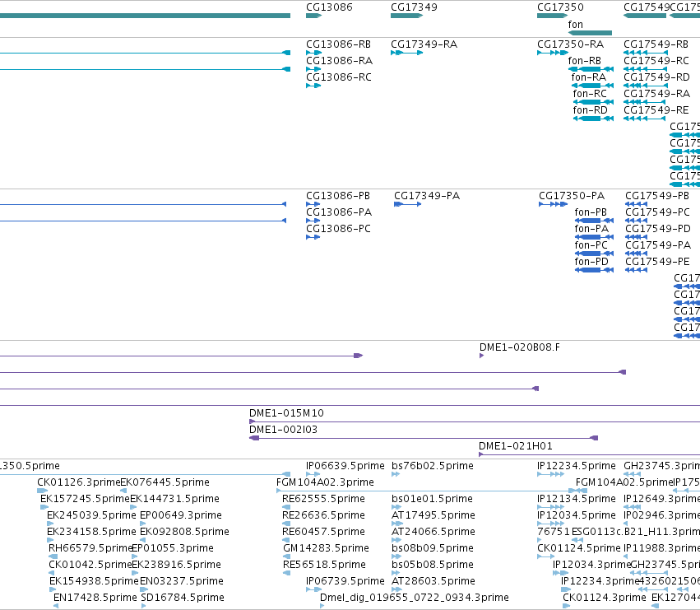Click EST AT24066.5prime
This screenshot has width=700, height=610.
pos(433,532)
